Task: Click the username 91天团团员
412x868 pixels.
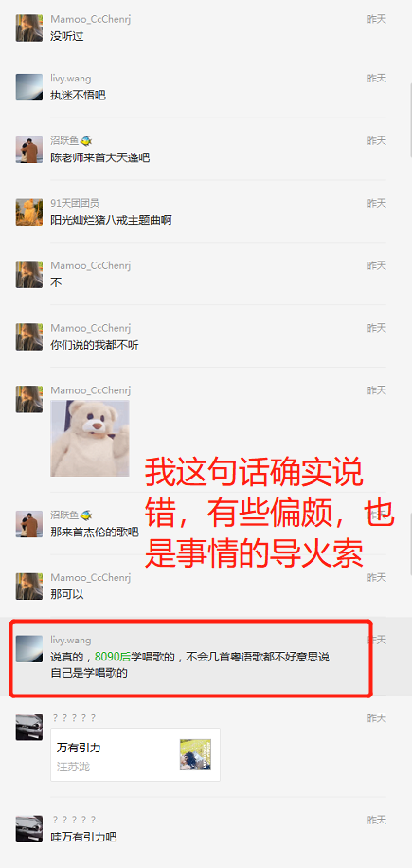Action: [75, 203]
